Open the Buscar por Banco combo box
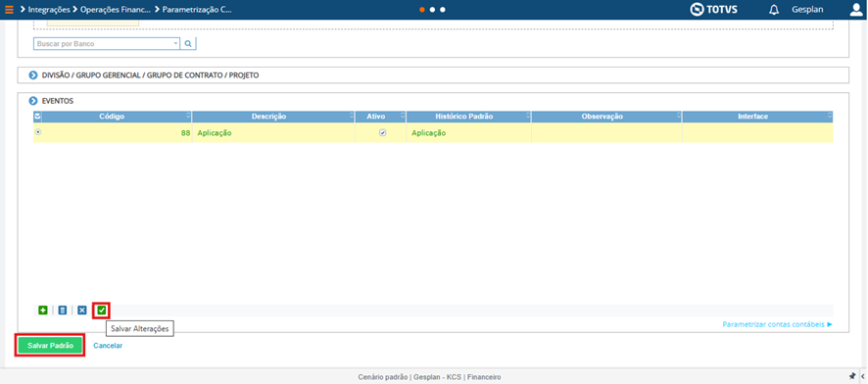This screenshot has width=868, height=384. 107,43
